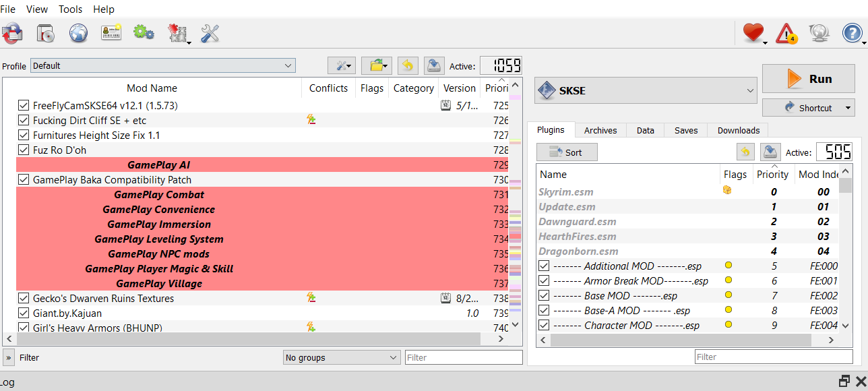The width and height of the screenshot is (868, 391).
Task: Disable the Giant.by.Kajuan mod checkbox
Action: coord(24,313)
